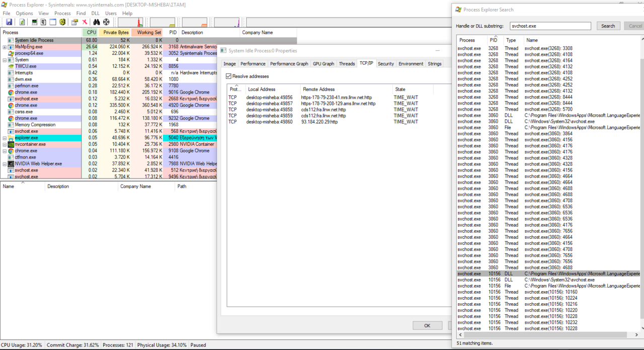The image size is (644, 350).
Task: Click the search results vertical scrollbar
Action: [x=641, y=188]
